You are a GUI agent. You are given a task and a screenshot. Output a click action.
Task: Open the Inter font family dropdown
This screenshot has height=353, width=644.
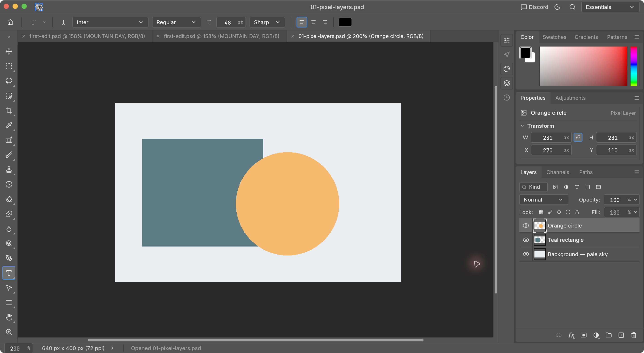click(x=110, y=22)
